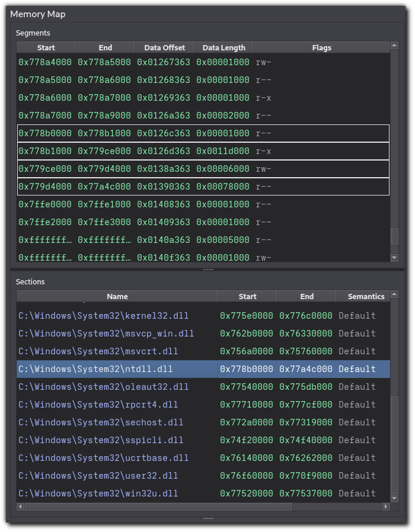Sort segments by Data Offset column

coord(164,47)
